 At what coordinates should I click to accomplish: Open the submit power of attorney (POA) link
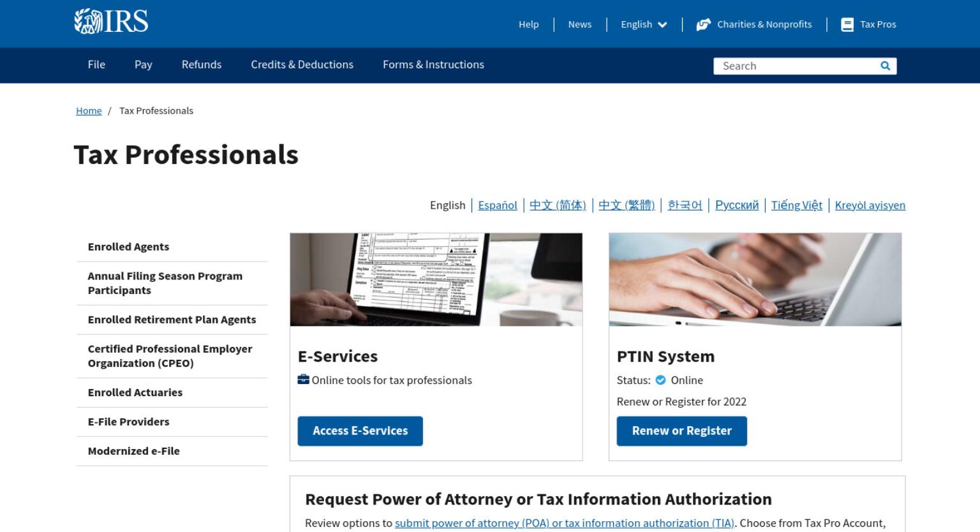(565, 523)
